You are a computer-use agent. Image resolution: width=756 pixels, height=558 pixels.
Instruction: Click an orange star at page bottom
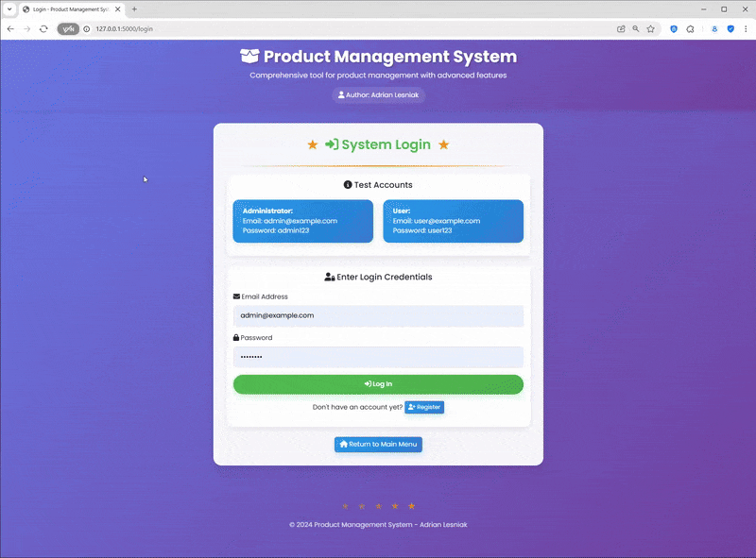click(x=411, y=506)
